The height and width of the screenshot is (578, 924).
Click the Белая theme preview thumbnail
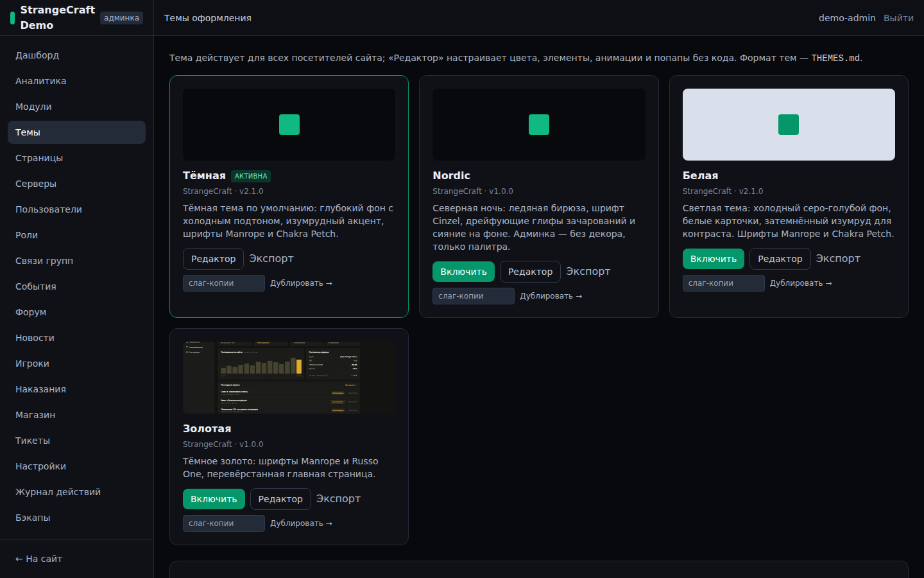[x=789, y=125]
